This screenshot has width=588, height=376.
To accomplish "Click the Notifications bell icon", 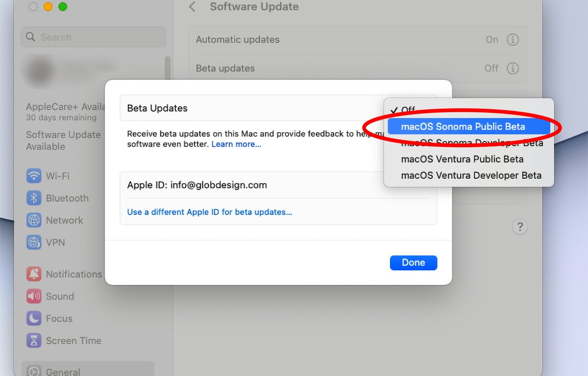I will [x=34, y=274].
